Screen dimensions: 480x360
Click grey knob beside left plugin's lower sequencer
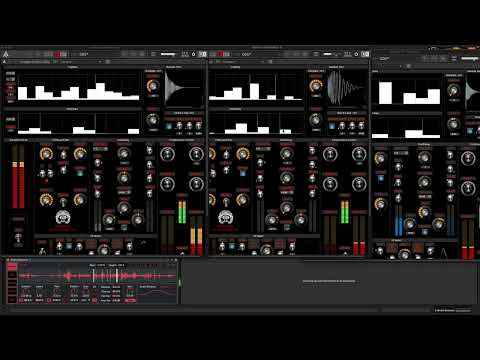point(153,119)
